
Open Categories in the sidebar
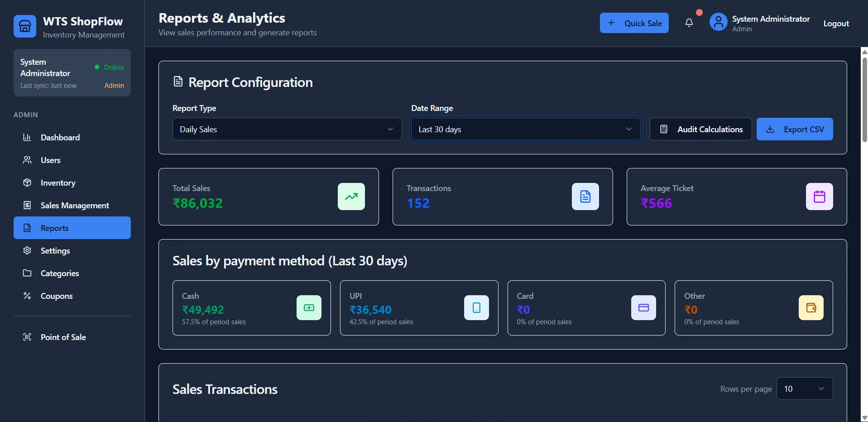(x=72, y=273)
